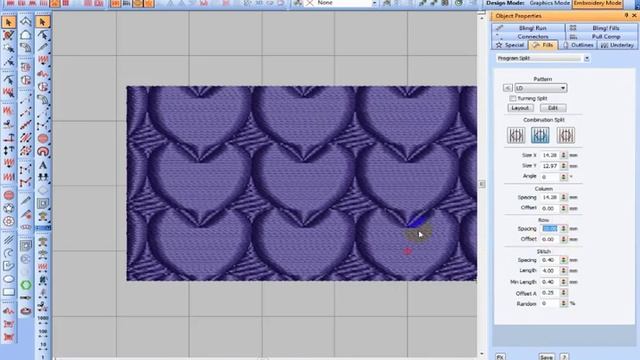Select the first Combination Split option

pos(516,135)
